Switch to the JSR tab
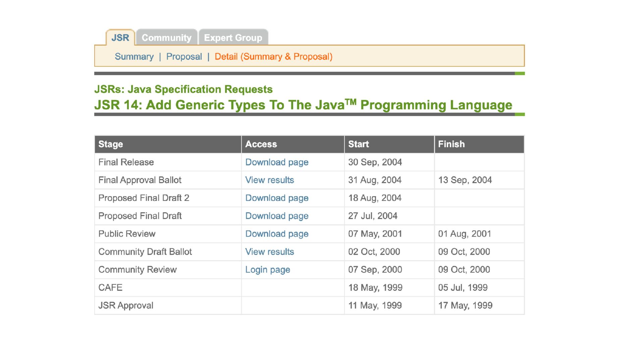 tap(120, 38)
